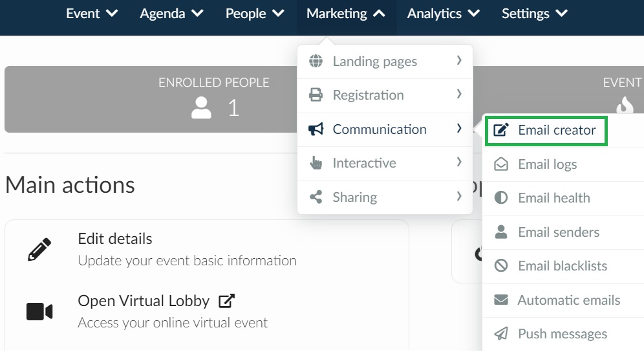The width and height of the screenshot is (644, 352).
Task: Open Email blacklists
Action: click(563, 266)
